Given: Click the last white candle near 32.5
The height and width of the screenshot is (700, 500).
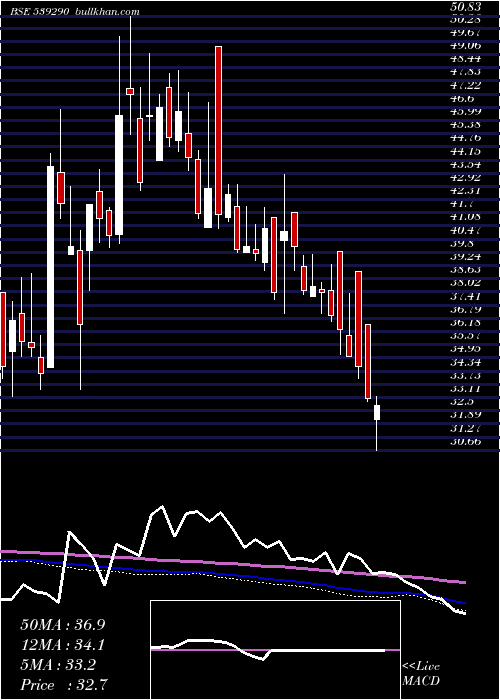Looking at the screenshot, I should 377,412.
